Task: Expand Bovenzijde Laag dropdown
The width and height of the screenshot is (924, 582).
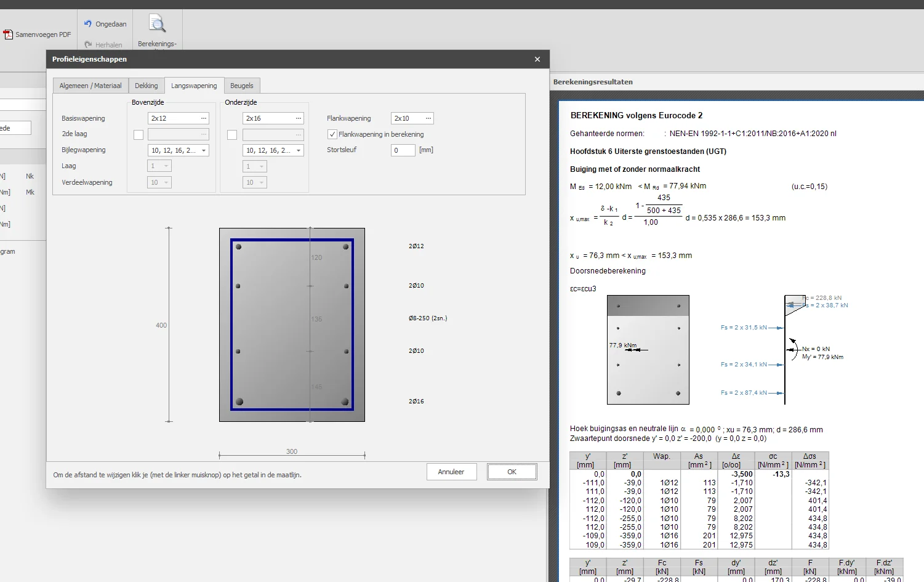Action: (x=166, y=166)
